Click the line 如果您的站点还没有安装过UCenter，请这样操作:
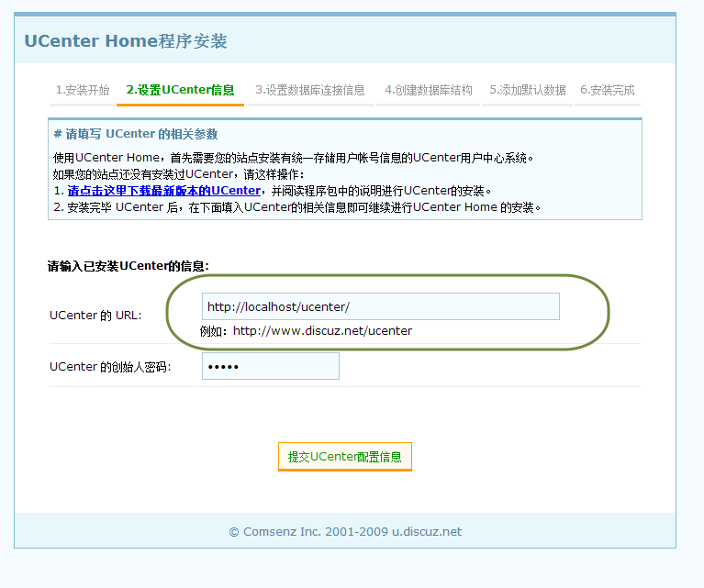The image size is (704, 588). coord(179,174)
